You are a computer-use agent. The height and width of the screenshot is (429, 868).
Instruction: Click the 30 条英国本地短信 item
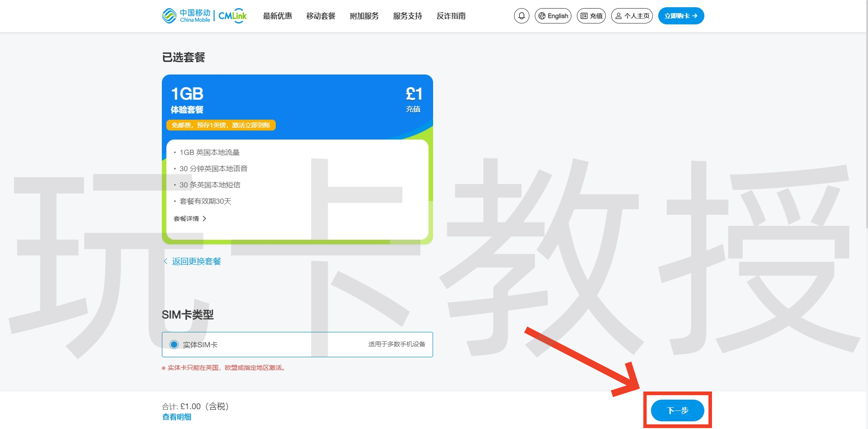pyautogui.click(x=210, y=185)
